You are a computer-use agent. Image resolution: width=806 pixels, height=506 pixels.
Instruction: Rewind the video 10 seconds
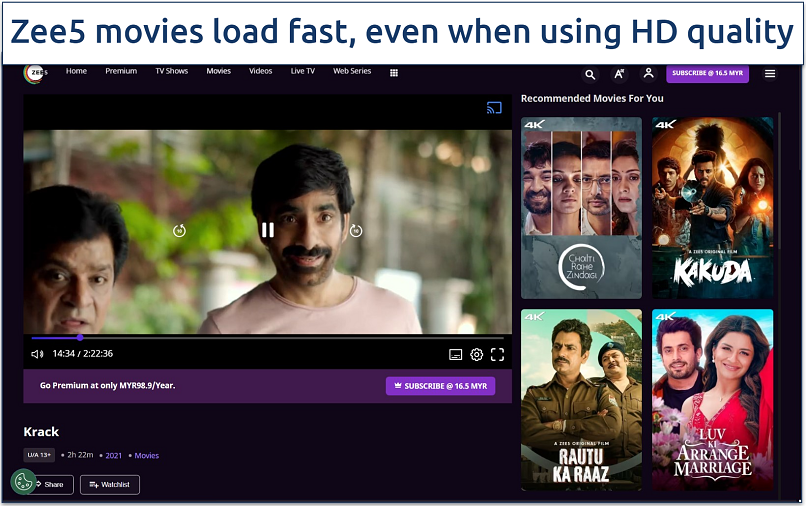(180, 230)
